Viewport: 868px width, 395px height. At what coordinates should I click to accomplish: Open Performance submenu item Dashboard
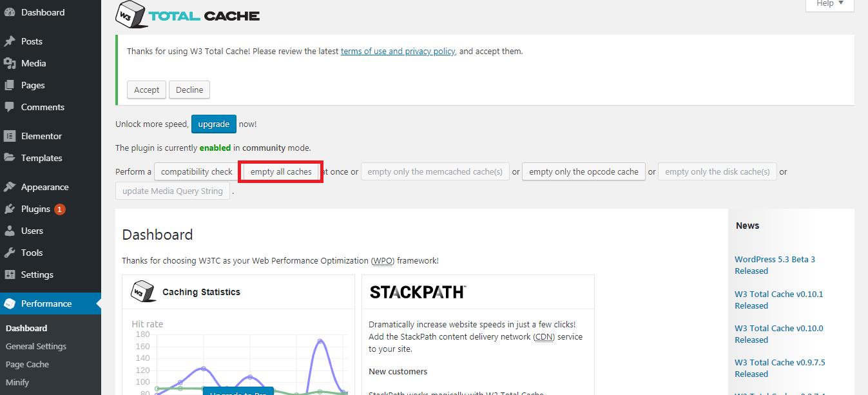(26, 328)
